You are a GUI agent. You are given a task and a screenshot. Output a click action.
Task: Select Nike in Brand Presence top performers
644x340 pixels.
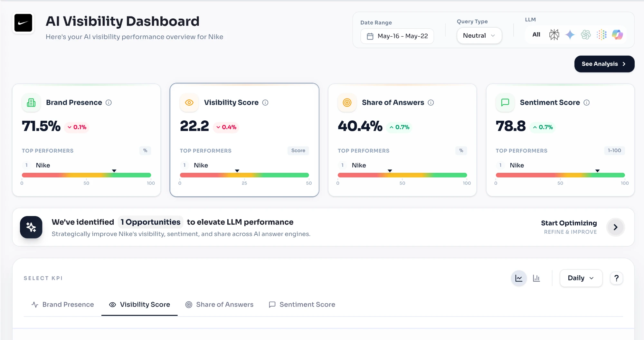pyautogui.click(x=43, y=165)
